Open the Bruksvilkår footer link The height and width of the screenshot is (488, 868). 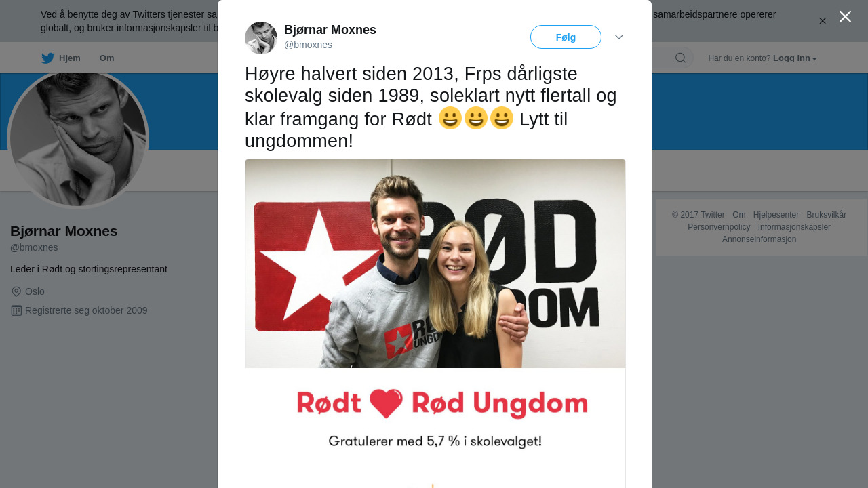826,215
